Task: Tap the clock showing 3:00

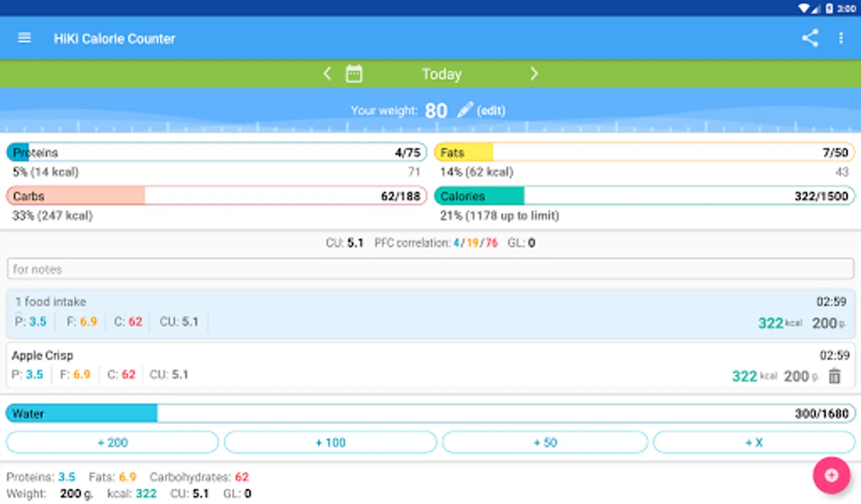Action: click(x=846, y=8)
